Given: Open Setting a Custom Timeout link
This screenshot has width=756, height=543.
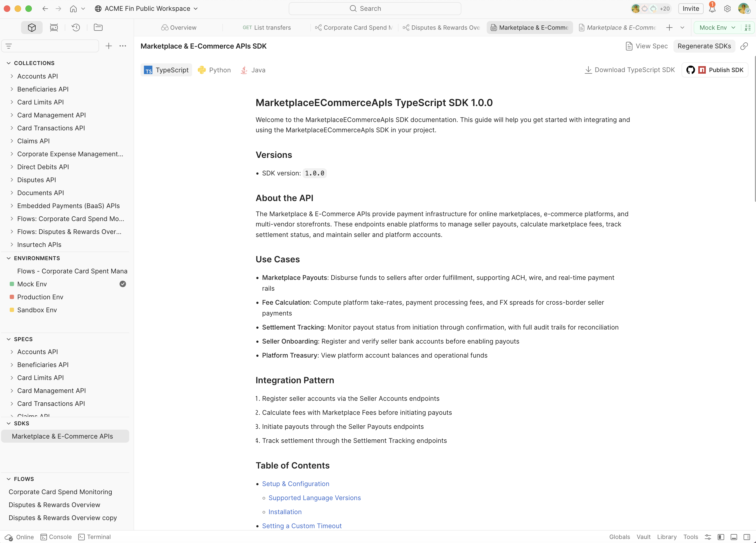Looking at the screenshot, I should pyautogui.click(x=302, y=526).
